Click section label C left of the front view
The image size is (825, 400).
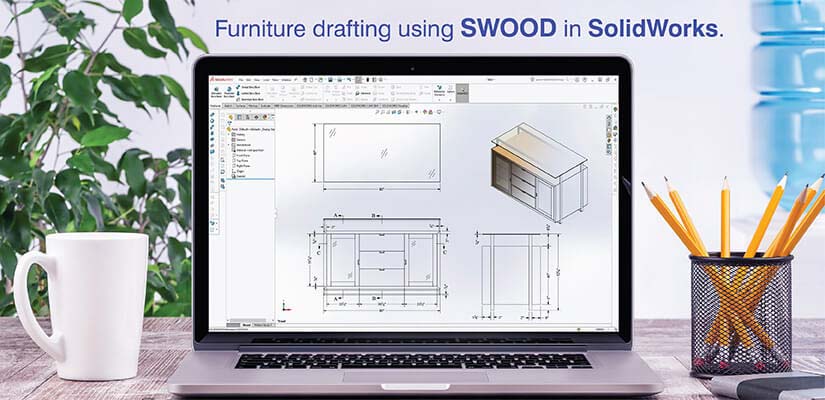[x=319, y=253]
